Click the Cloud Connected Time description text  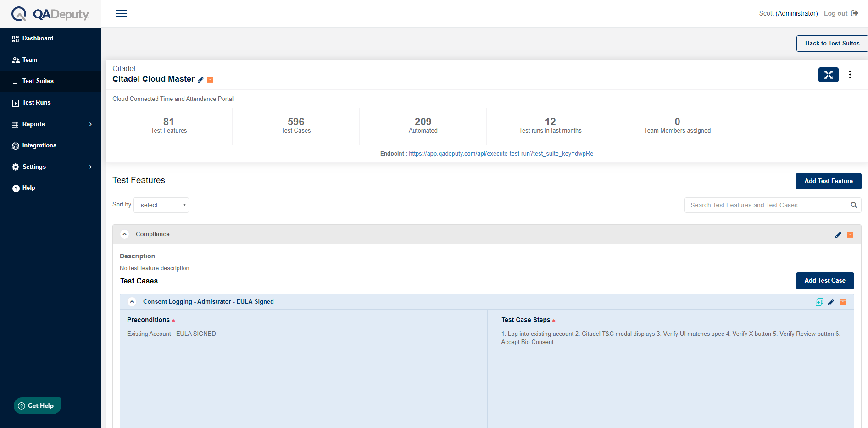173,99
